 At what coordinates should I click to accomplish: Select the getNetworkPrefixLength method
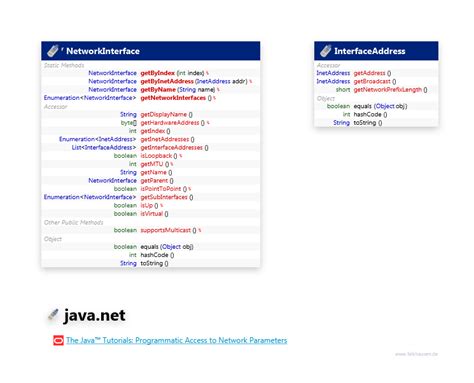tap(388, 90)
